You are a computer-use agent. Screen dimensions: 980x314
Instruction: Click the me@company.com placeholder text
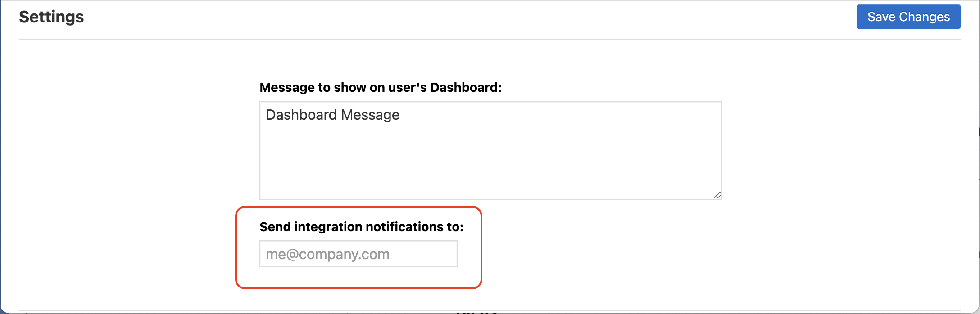[x=327, y=254]
